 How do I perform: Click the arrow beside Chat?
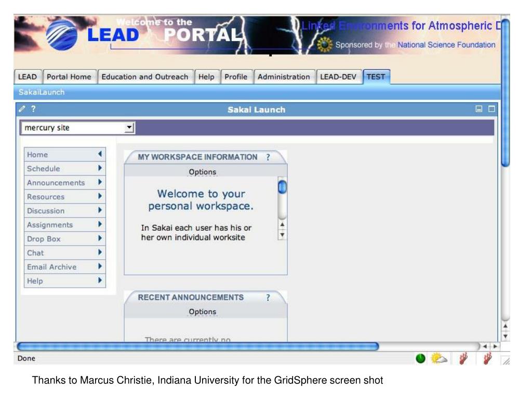[x=100, y=252]
